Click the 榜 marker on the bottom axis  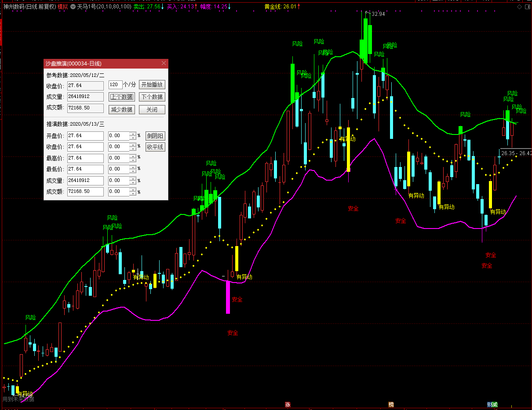(390, 405)
